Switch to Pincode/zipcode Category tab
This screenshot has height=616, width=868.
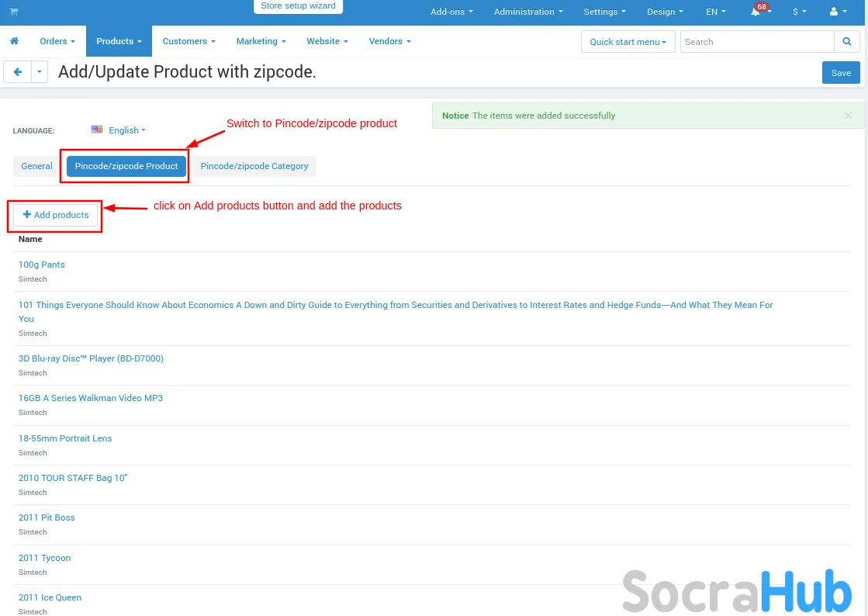(x=254, y=166)
